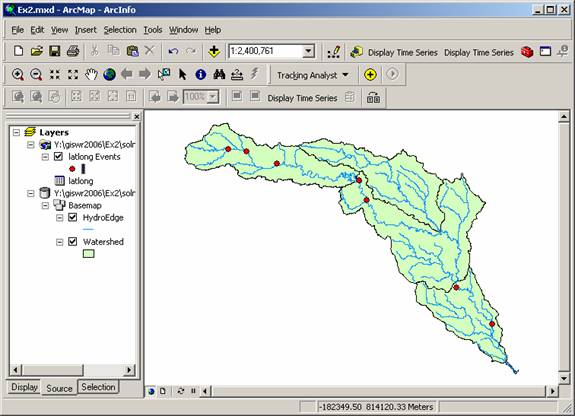Click the Full Extent globe icon

click(x=109, y=74)
